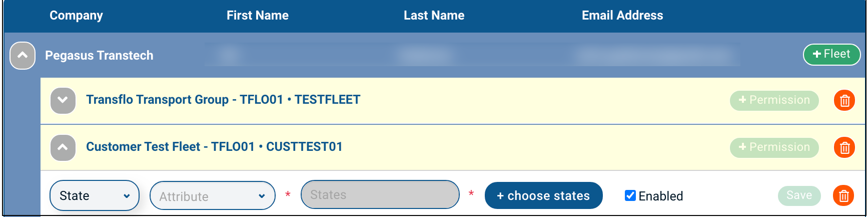The height and width of the screenshot is (217, 868).
Task: Add Permission to Transflo Transport Group
Action: tap(774, 100)
